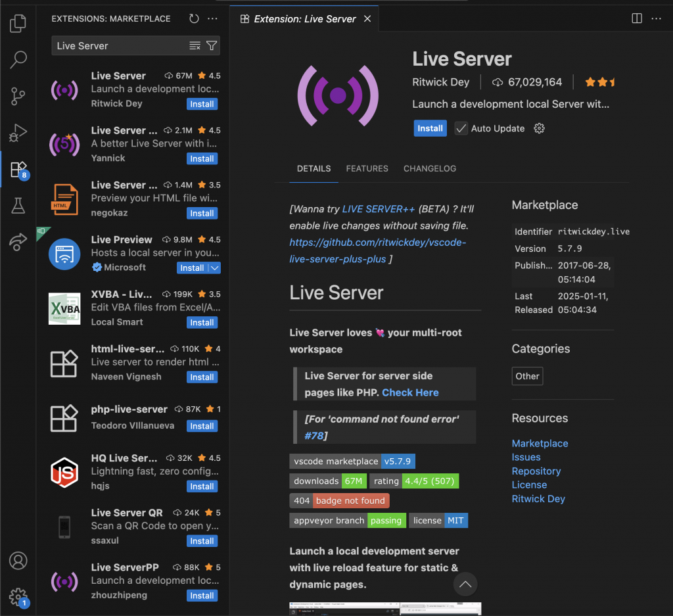Click the rating 4.4/5 (507) badge

click(x=414, y=481)
